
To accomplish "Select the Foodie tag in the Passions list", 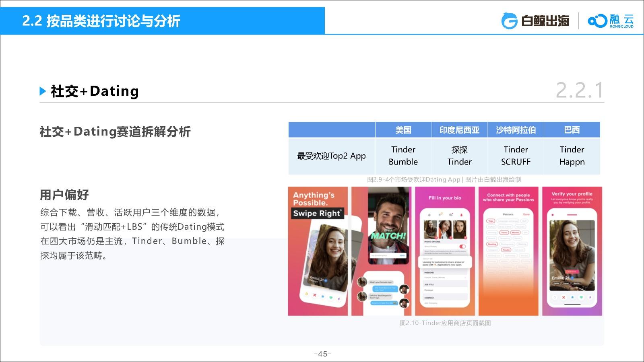I will [506, 250].
